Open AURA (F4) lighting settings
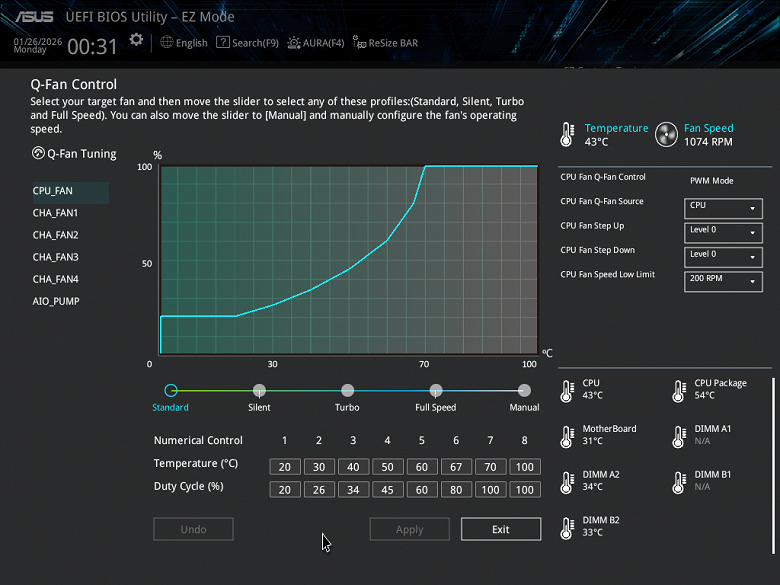Image resolution: width=780 pixels, height=585 pixels. (x=316, y=43)
